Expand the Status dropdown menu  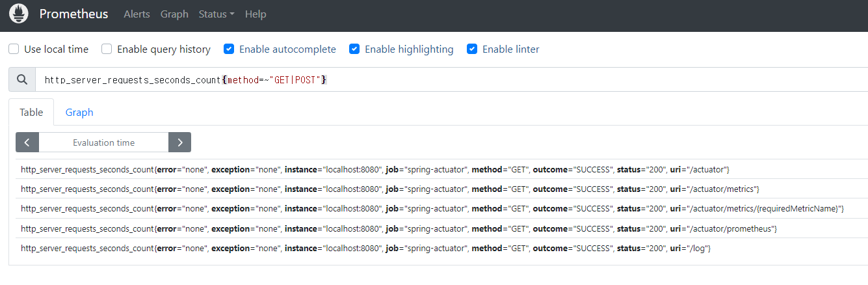[x=217, y=14]
